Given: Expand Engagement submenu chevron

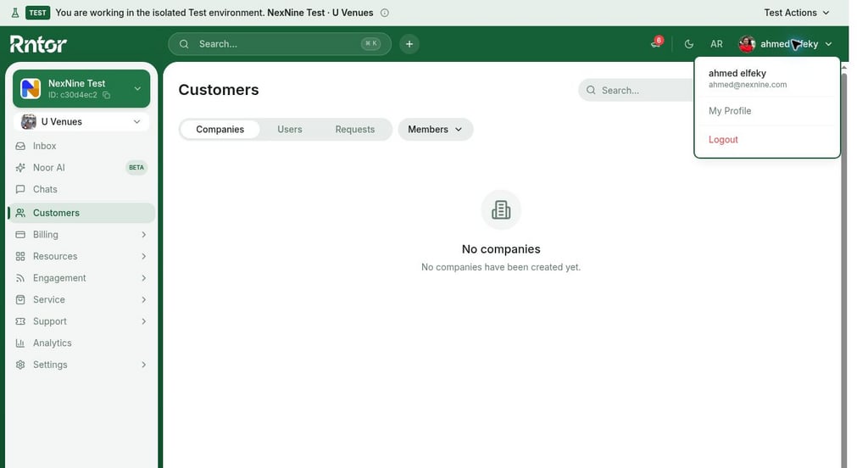Looking at the screenshot, I should (144, 277).
